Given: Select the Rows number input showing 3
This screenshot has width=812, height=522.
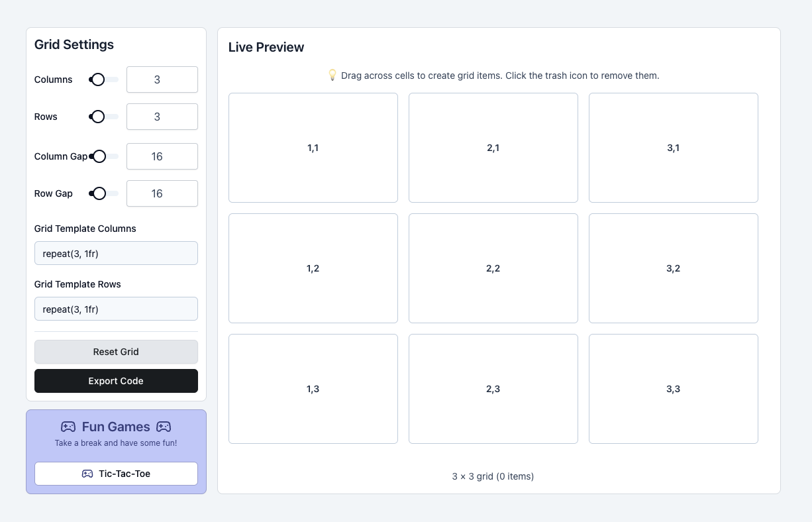Looking at the screenshot, I should tap(162, 117).
